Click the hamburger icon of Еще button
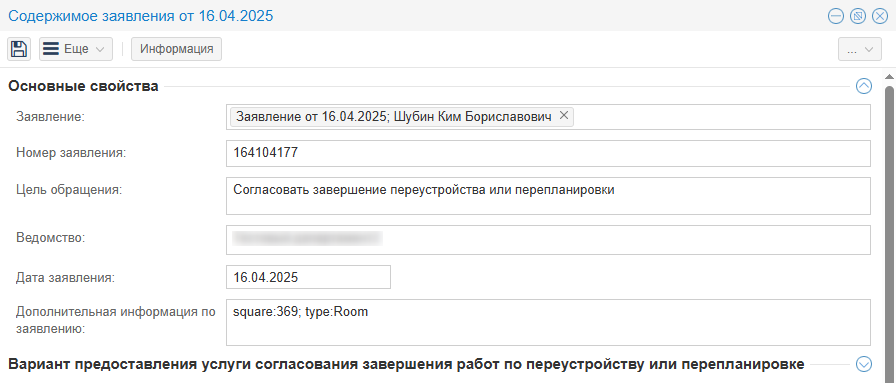 (51, 49)
